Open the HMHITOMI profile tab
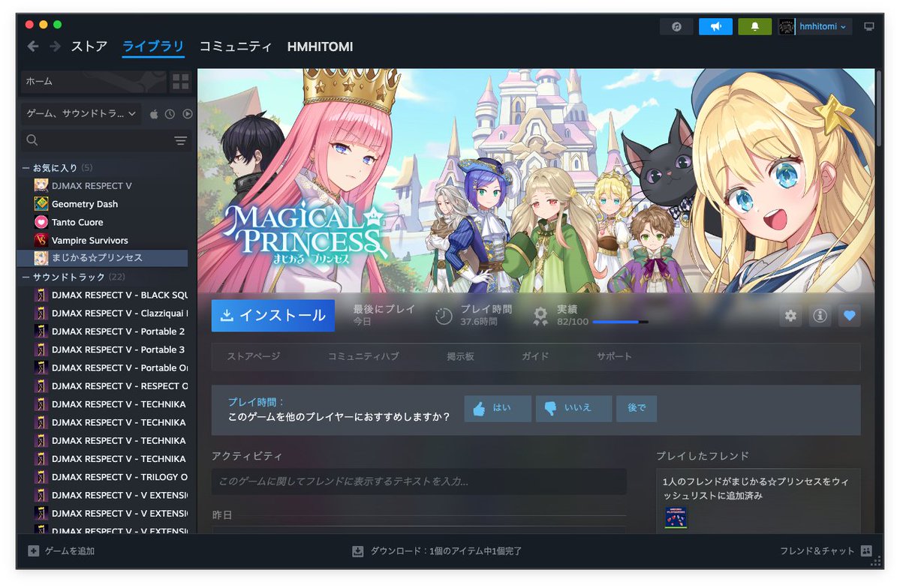The width and height of the screenshot is (900, 588). (x=321, y=46)
